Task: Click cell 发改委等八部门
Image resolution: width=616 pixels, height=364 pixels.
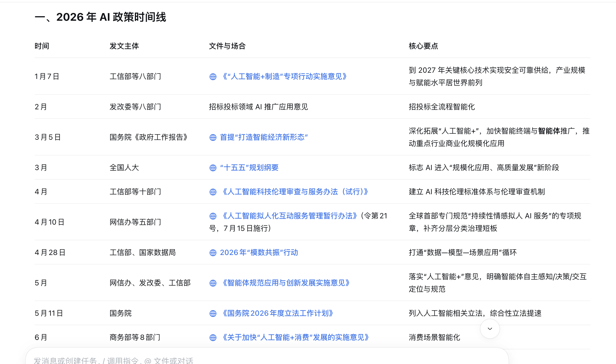Action: pyautogui.click(x=135, y=107)
